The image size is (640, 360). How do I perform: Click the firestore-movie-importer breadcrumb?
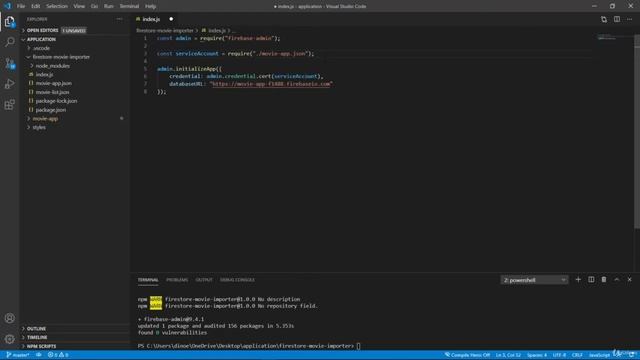click(x=164, y=31)
